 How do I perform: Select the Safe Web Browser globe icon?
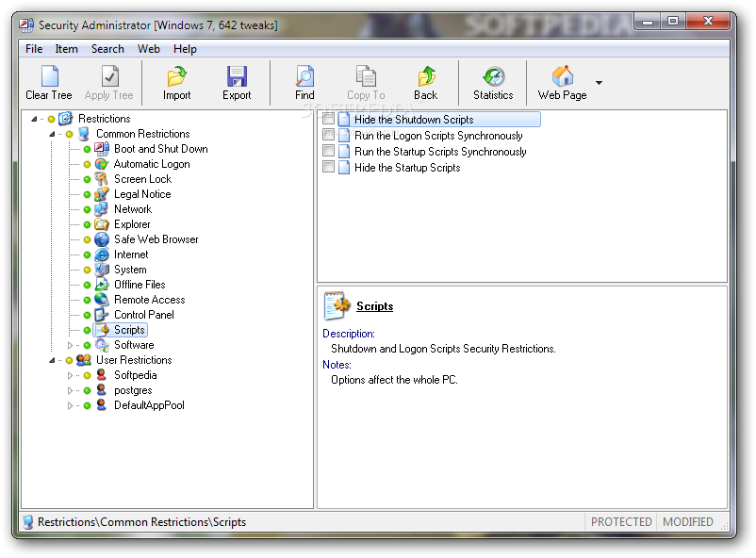pos(102,239)
